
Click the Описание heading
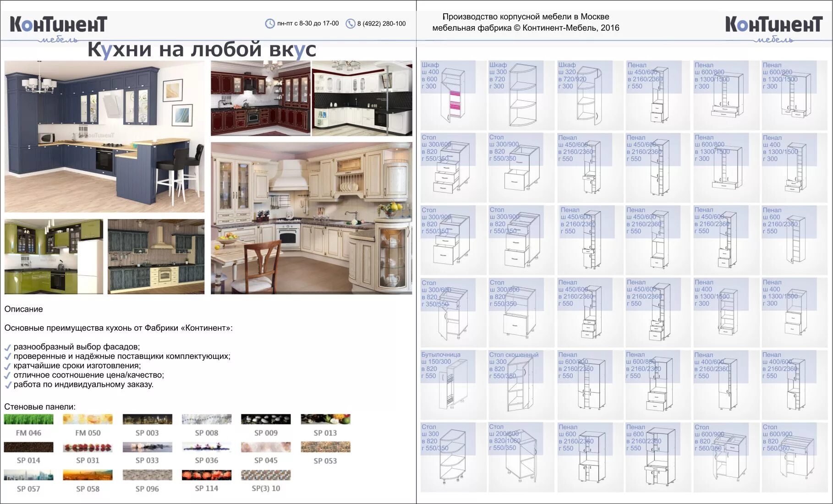coord(23,309)
